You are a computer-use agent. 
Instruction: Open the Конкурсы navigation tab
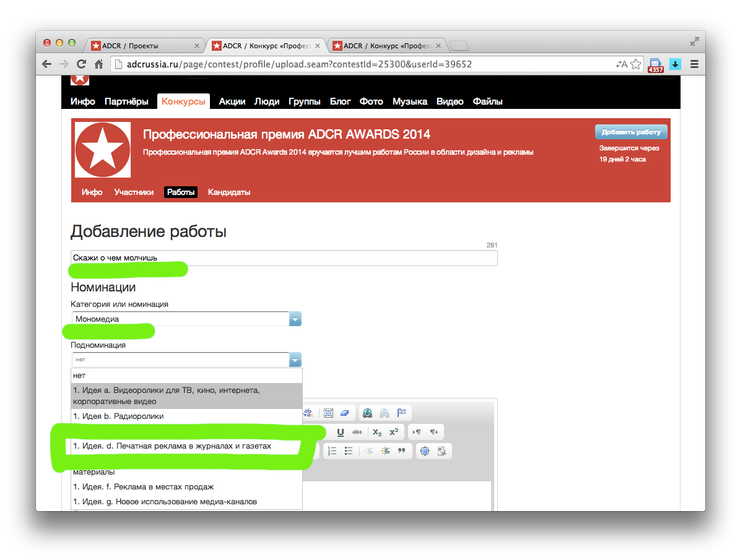pyautogui.click(x=183, y=101)
